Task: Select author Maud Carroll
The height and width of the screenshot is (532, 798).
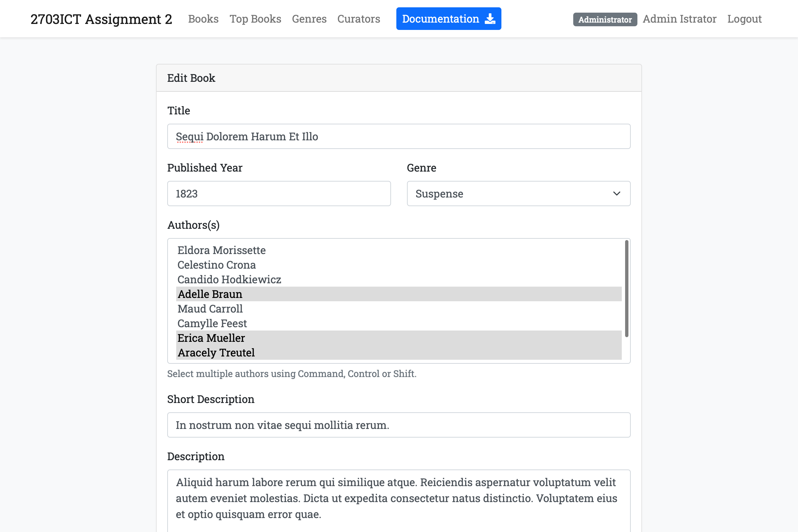Action: [399, 309]
